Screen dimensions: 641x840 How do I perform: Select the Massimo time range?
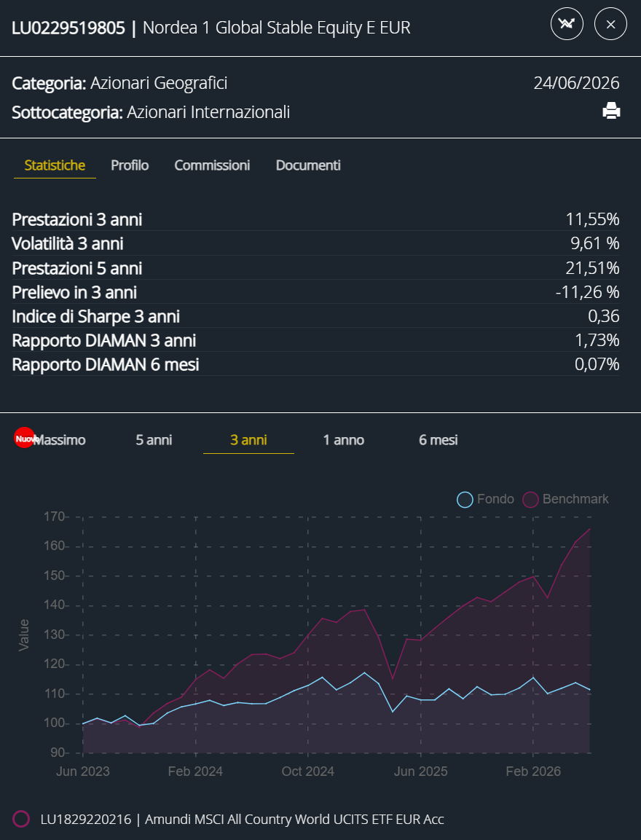pos(60,440)
